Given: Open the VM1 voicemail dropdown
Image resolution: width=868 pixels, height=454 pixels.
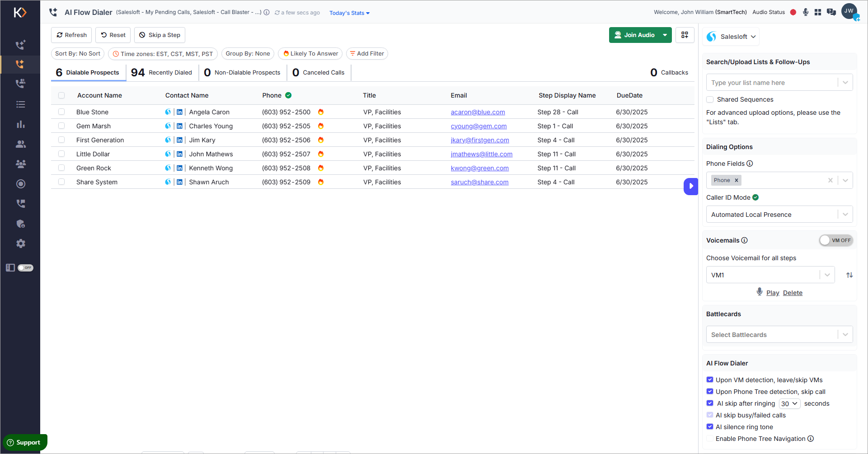Looking at the screenshot, I should point(770,275).
